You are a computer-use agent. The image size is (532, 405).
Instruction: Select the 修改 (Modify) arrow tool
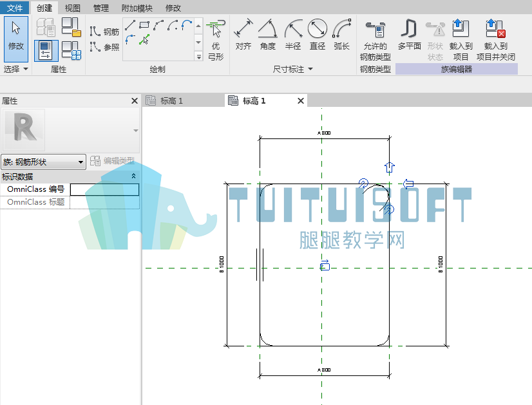(x=16, y=39)
